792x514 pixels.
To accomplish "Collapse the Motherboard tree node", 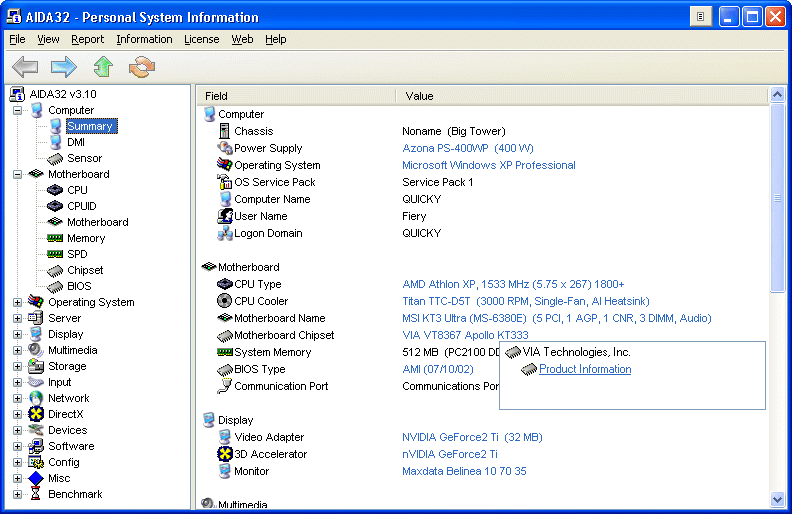I will click(17, 174).
